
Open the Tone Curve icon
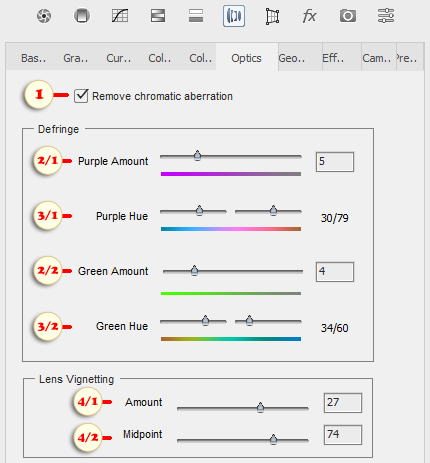click(120, 16)
